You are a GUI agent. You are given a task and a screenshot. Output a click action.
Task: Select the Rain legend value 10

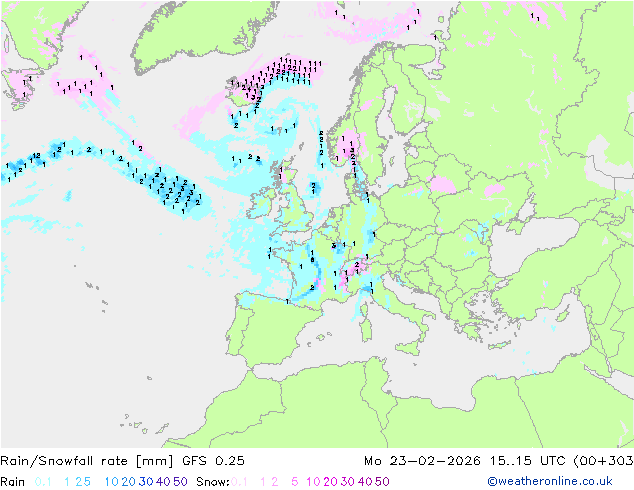[112, 482]
